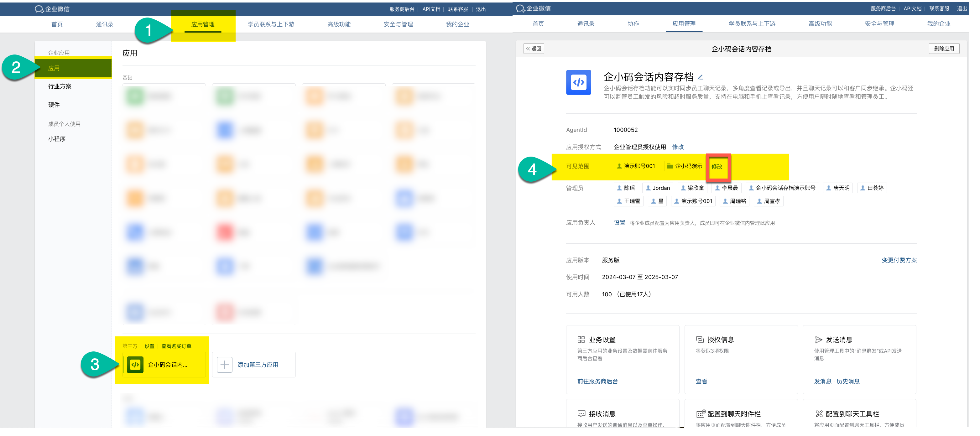The width and height of the screenshot is (980, 436).
Task: Click person icon on 演示账号001 visible-range tag
Action: 619,166
